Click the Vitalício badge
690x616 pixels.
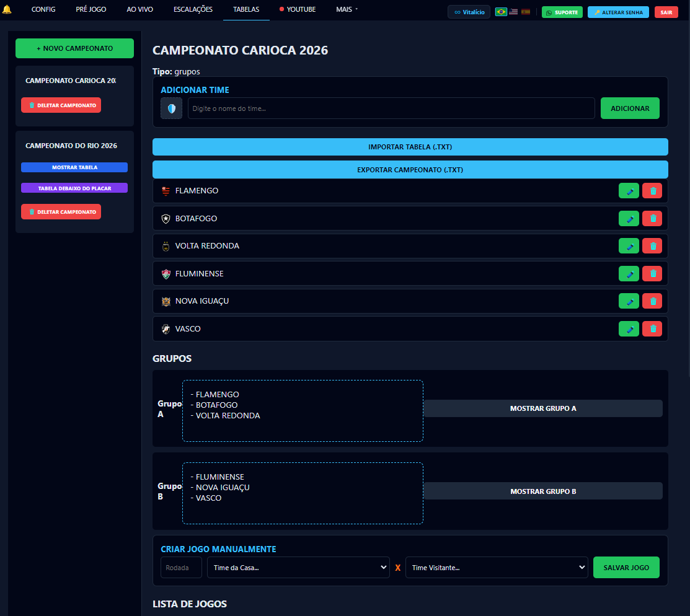point(469,12)
